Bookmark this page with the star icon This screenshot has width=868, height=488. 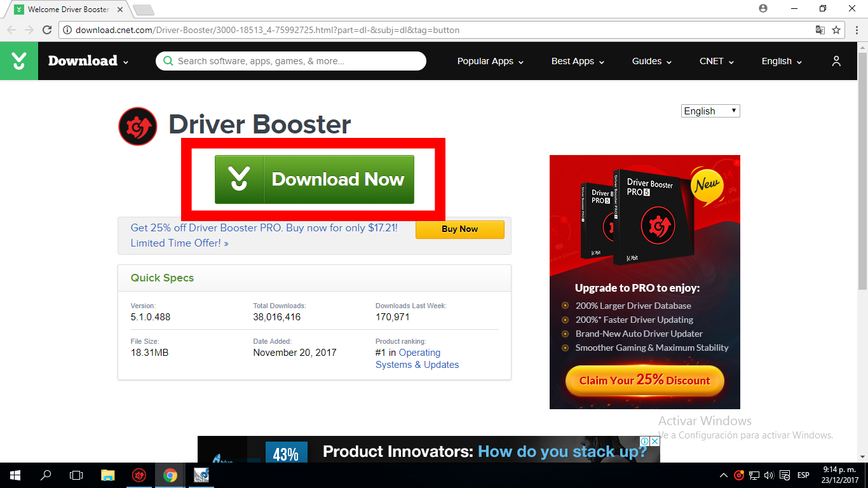coord(836,30)
